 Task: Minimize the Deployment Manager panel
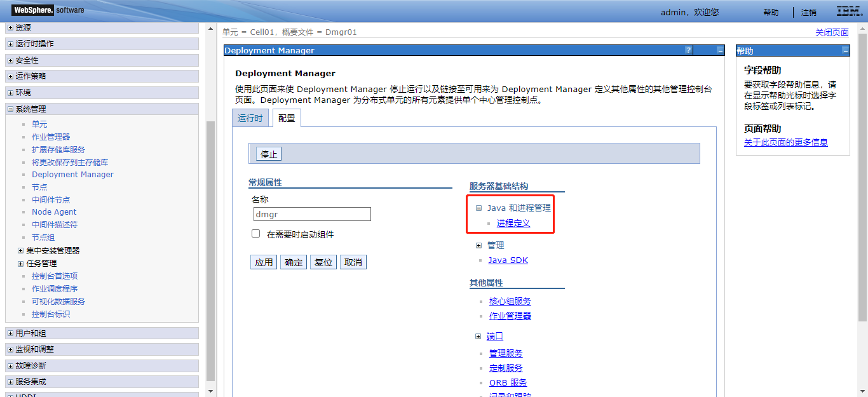pos(720,50)
